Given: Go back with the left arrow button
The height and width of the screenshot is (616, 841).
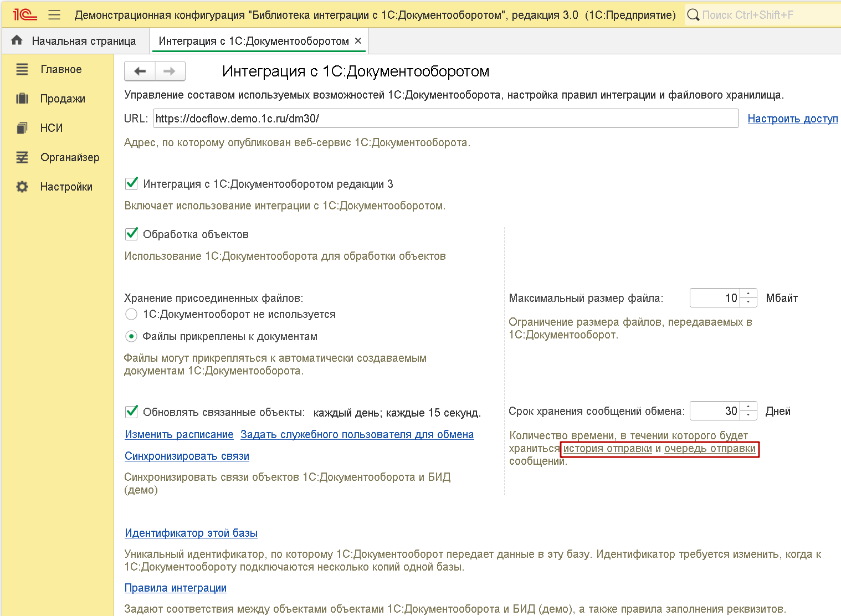Looking at the screenshot, I should coord(140,71).
